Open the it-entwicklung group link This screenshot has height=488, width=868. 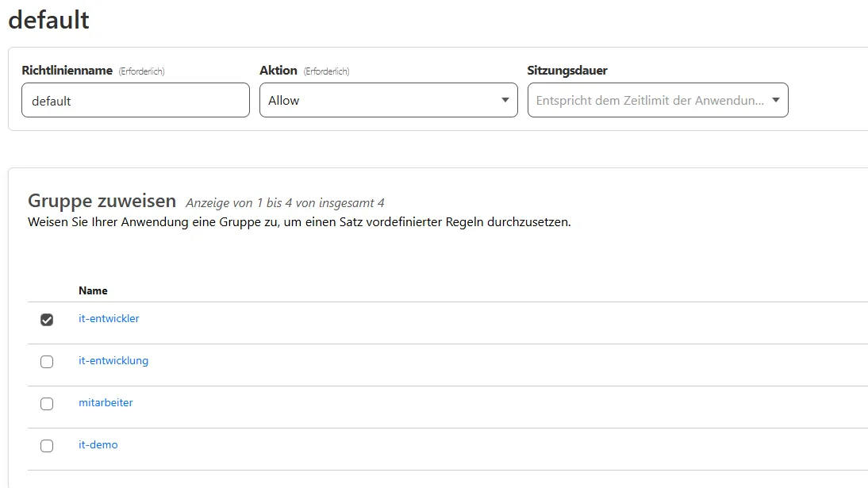[113, 361]
